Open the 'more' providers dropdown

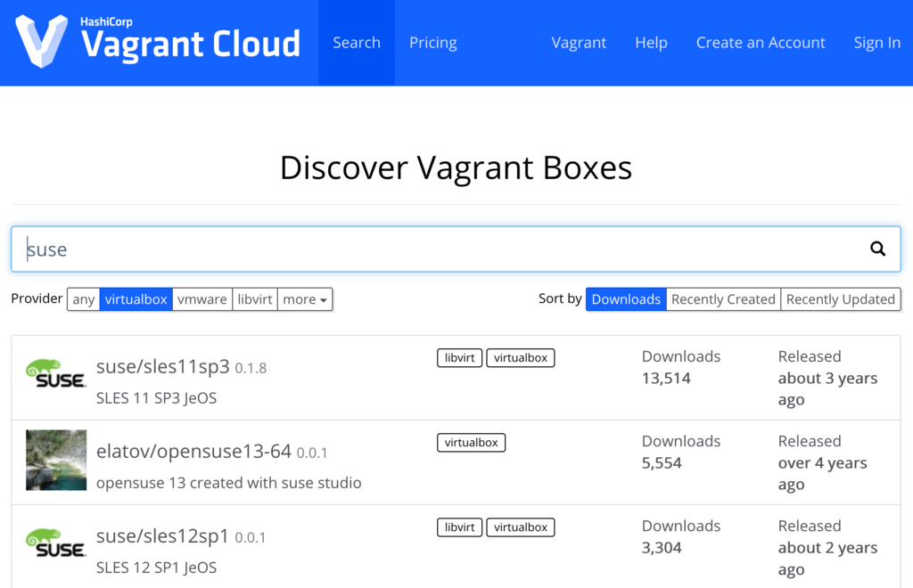coord(304,298)
